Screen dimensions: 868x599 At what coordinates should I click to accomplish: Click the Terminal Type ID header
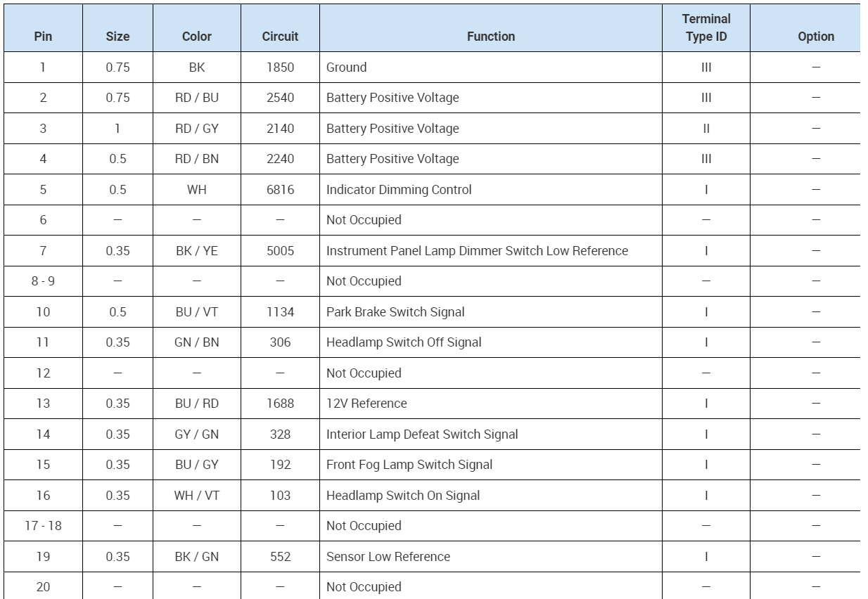point(706,28)
